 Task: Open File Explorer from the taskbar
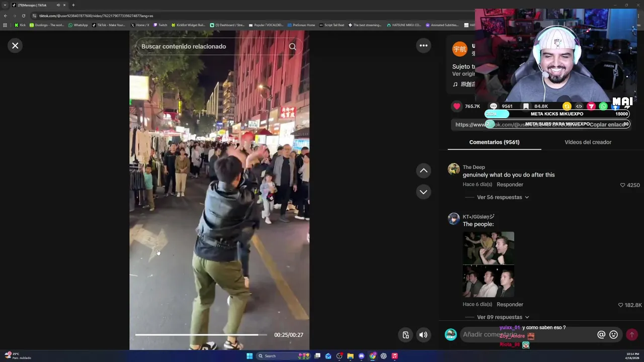coord(350,356)
